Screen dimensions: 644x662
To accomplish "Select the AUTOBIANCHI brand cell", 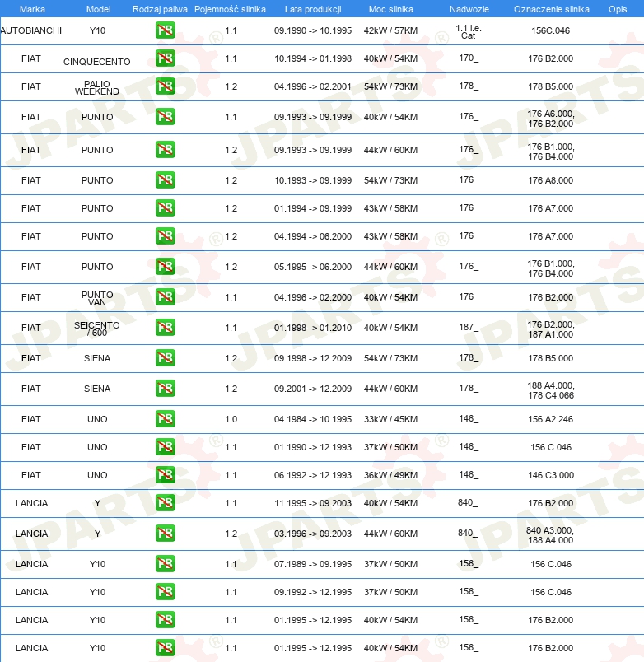I will click(31, 30).
